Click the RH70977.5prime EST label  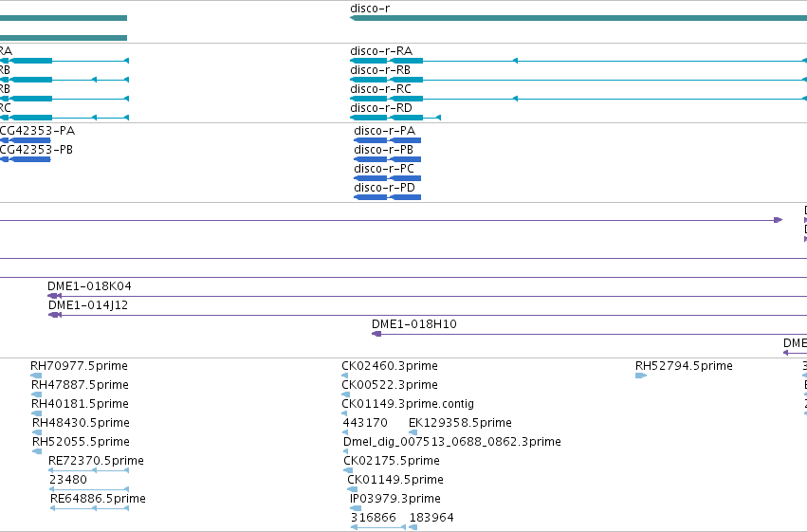[x=79, y=366]
